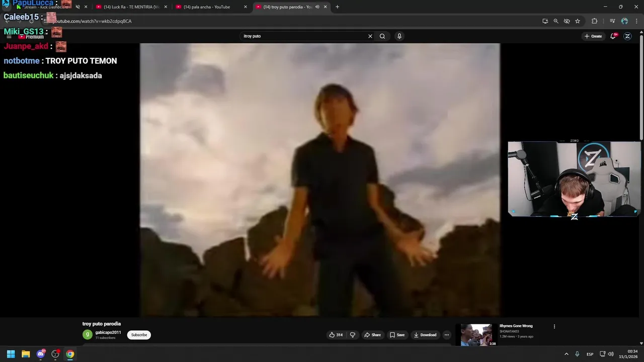Download the video

tap(425, 335)
